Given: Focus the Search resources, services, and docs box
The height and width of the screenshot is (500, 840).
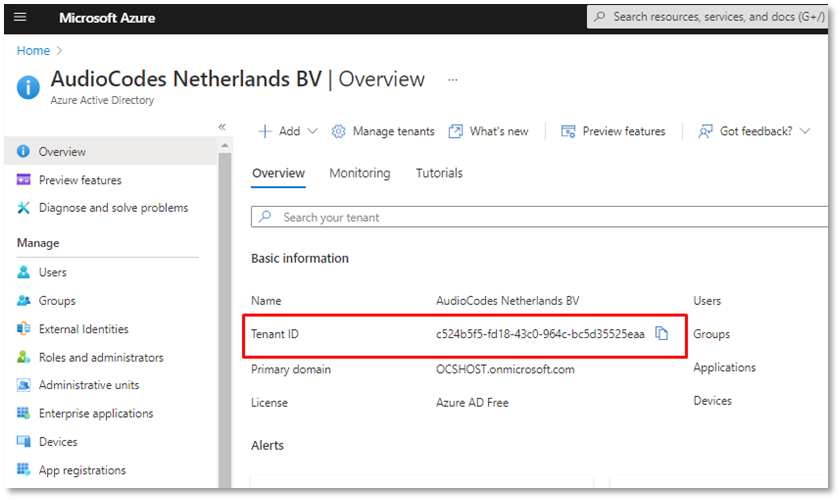Looking at the screenshot, I should [708, 17].
